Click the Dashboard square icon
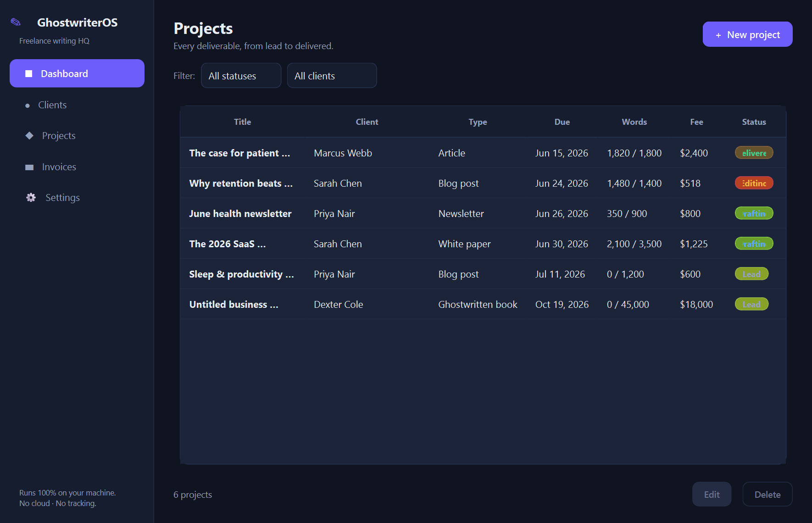 [29, 73]
